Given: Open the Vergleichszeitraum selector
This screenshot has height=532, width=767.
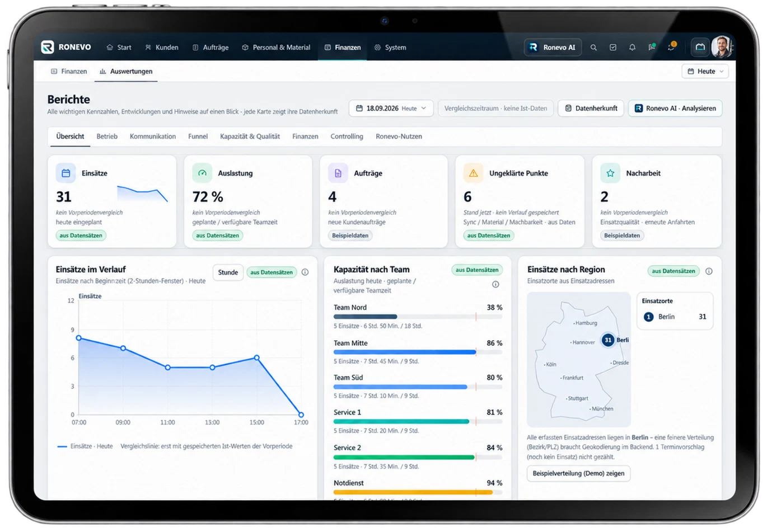Looking at the screenshot, I should 495,109.
